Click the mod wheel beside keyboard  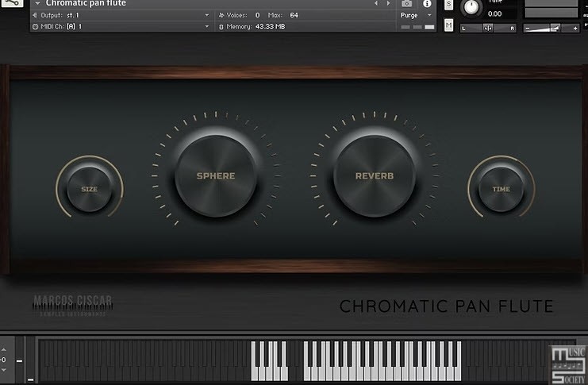(30, 360)
